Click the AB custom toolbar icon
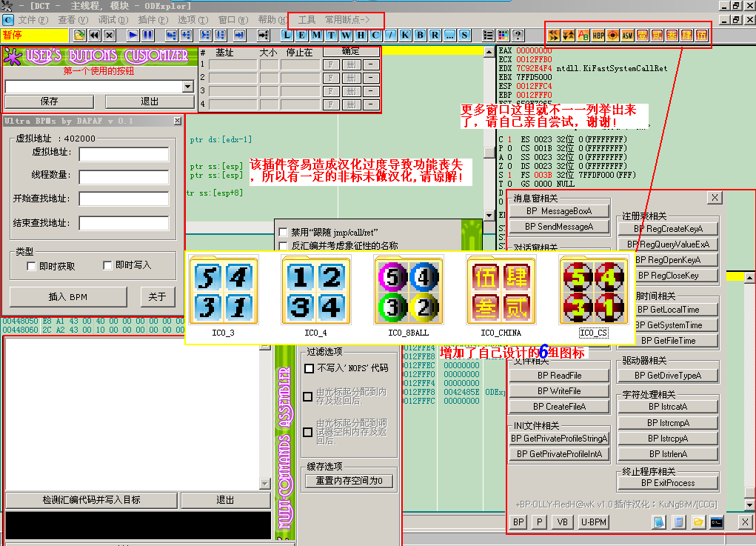 click(583, 36)
